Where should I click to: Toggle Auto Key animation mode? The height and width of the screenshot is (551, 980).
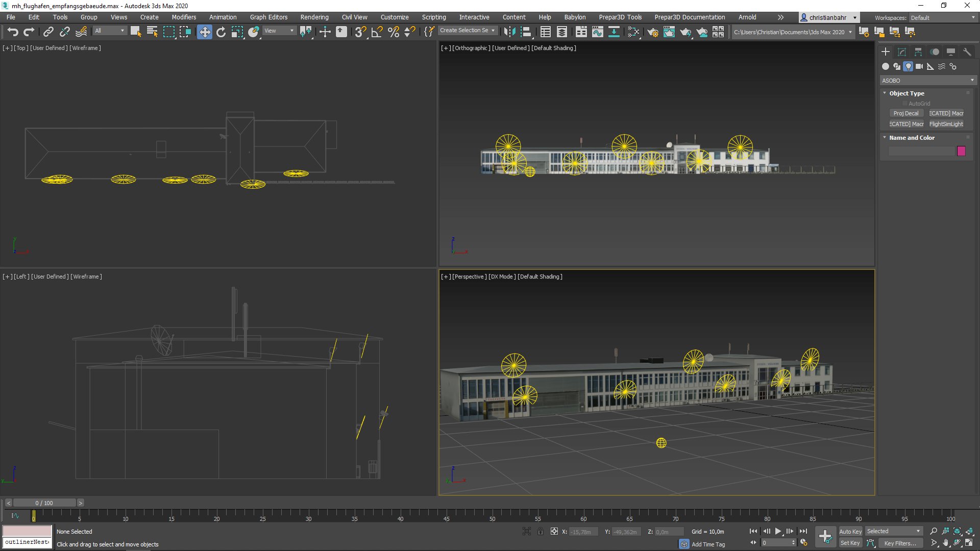850,532
